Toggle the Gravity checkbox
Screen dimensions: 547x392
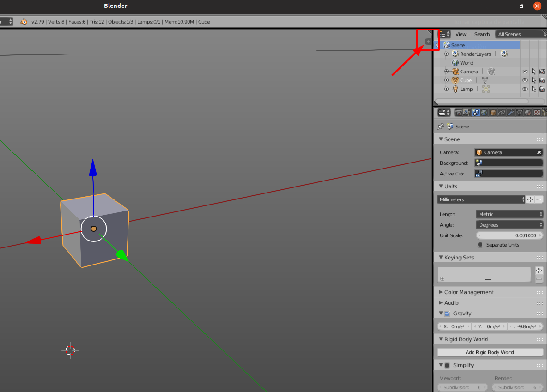[447, 314]
